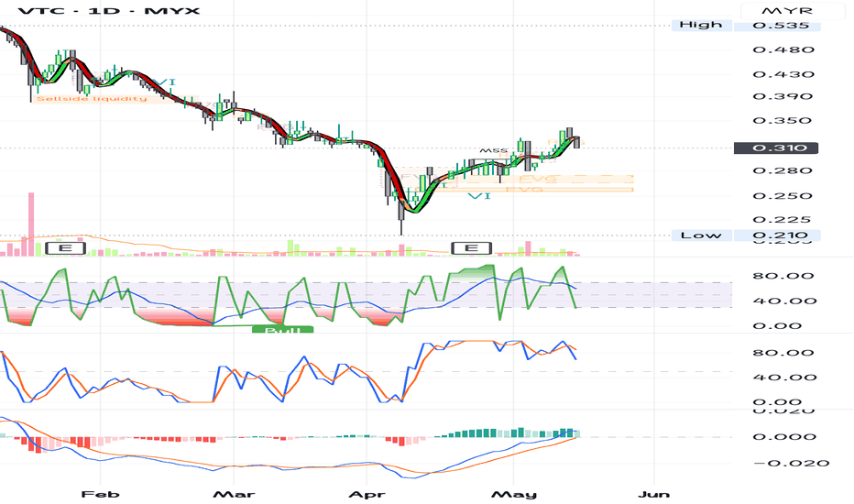Click the tall pink volume bar in January
Image resolution: width=854 pixels, height=504 pixels.
pos(31,224)
